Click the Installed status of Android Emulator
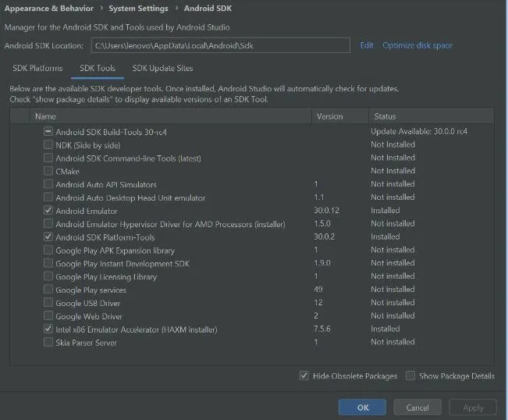 coord(385,210)
